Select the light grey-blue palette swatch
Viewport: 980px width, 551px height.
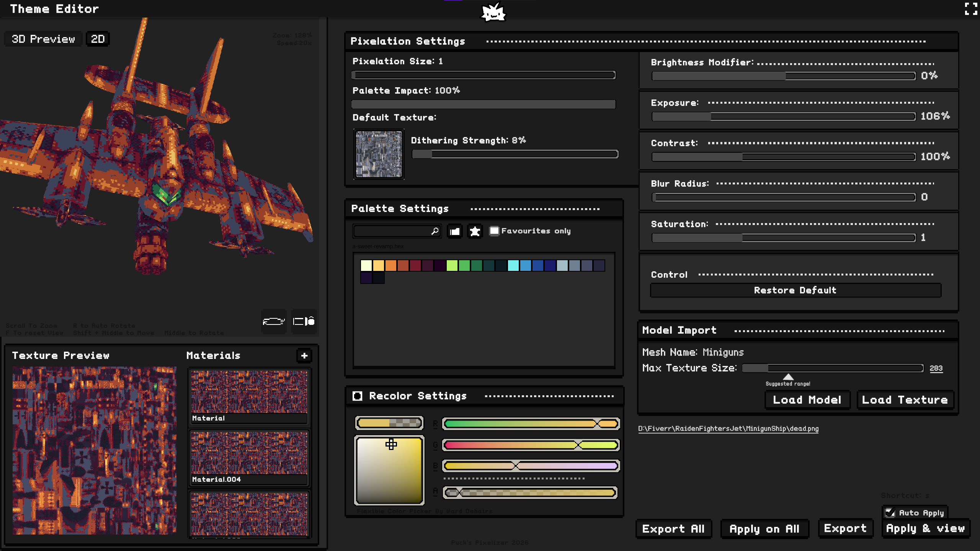[562, 265]
